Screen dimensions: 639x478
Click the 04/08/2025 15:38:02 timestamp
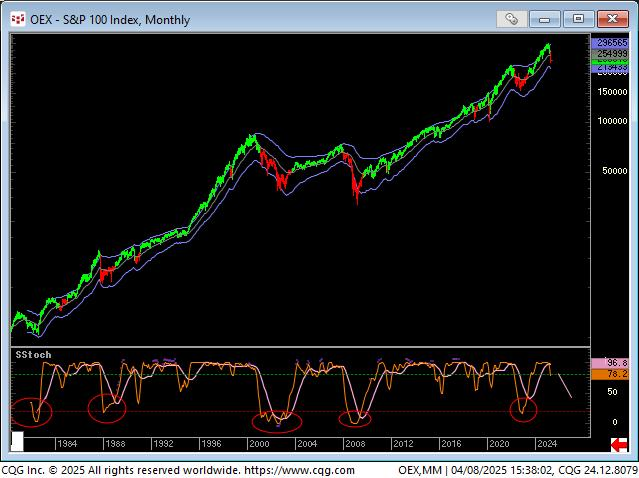click(x=502, y=470)
